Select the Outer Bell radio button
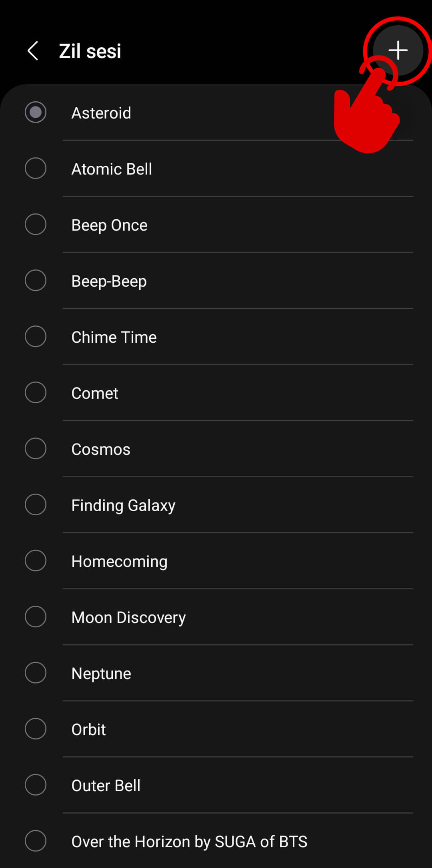This screenshot has width=432, height=868. click(x=36, y=785)
